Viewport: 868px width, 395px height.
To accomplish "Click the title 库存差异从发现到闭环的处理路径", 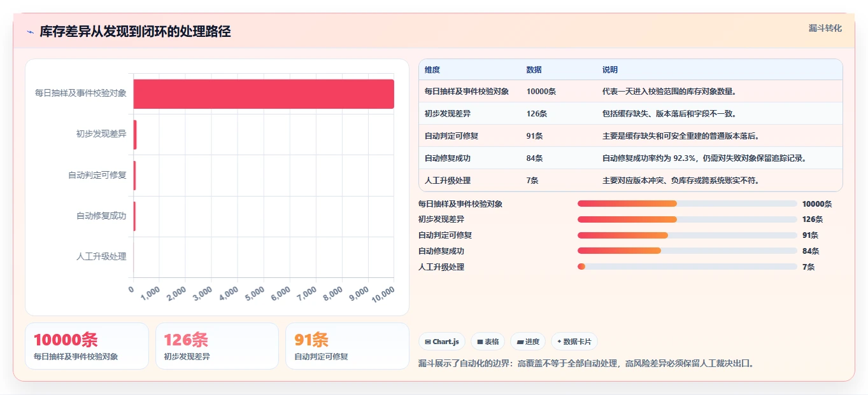I will pos(135,32).
